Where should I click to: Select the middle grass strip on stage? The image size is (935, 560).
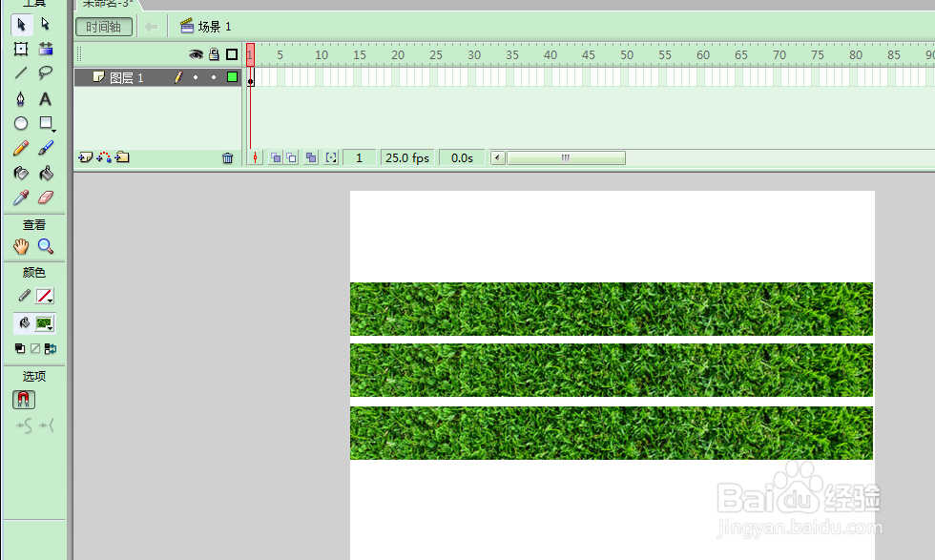pos(612,370)
